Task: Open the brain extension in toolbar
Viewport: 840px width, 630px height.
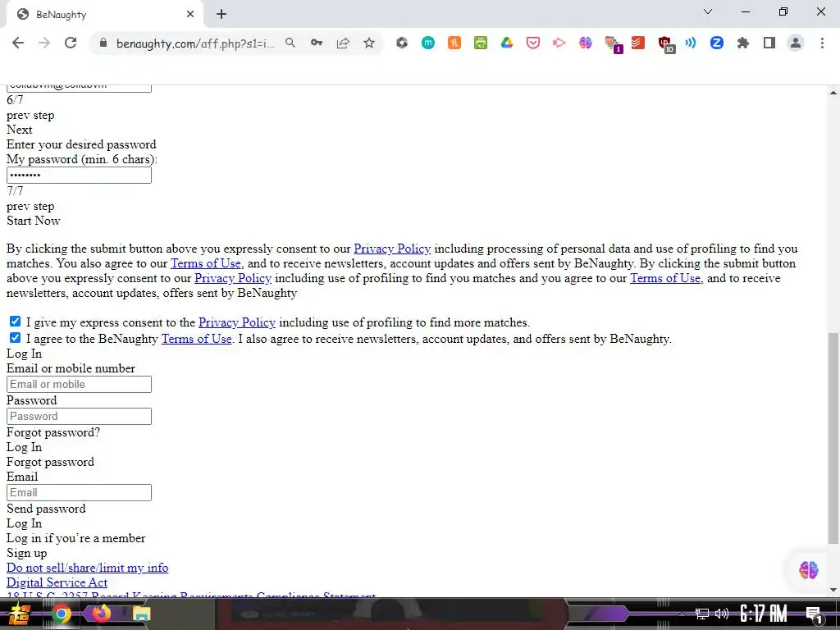Action: [586, 43]
